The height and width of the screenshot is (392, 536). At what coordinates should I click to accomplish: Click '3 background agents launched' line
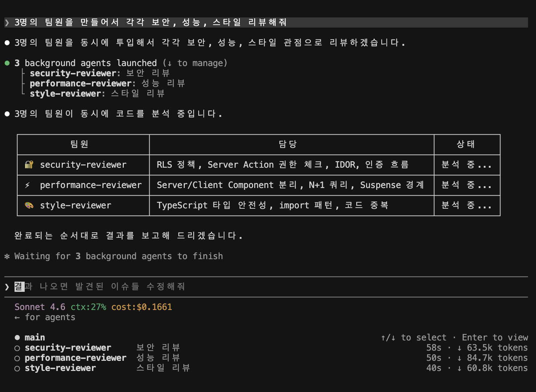pyautogui.click(x=86, y=63)
